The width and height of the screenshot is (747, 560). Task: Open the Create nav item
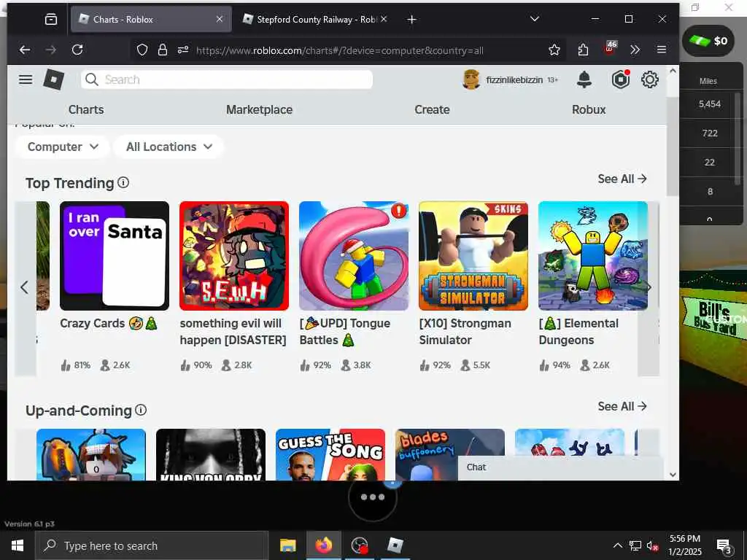coord(432,109)
